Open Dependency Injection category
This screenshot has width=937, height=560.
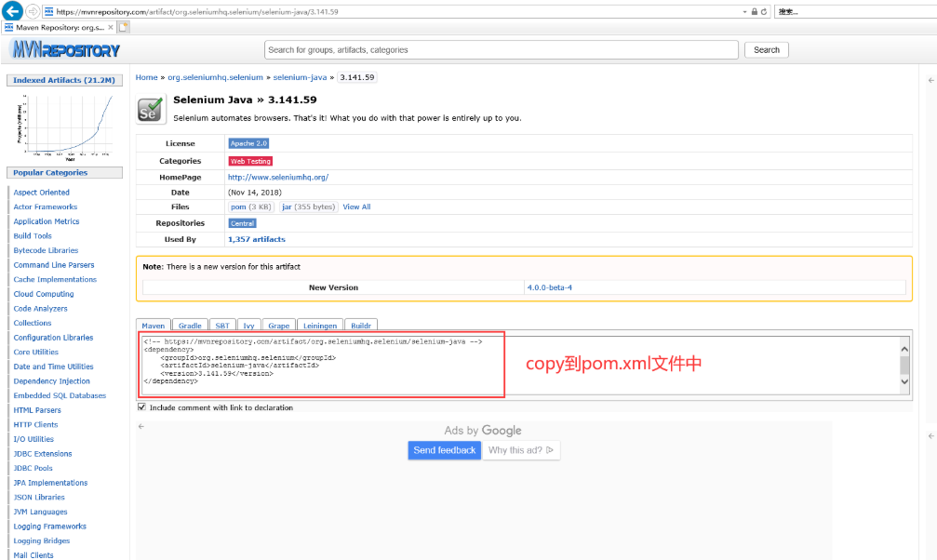tap(51, 381)
